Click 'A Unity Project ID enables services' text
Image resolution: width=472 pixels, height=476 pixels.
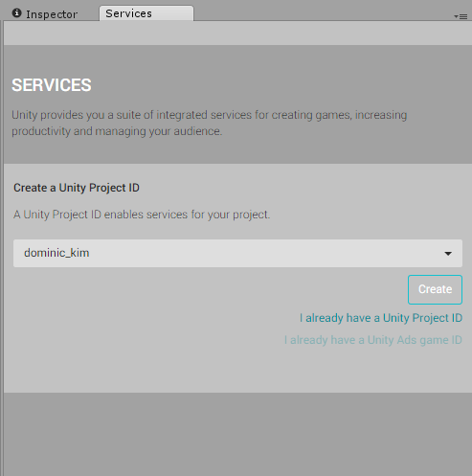(142, 215)
